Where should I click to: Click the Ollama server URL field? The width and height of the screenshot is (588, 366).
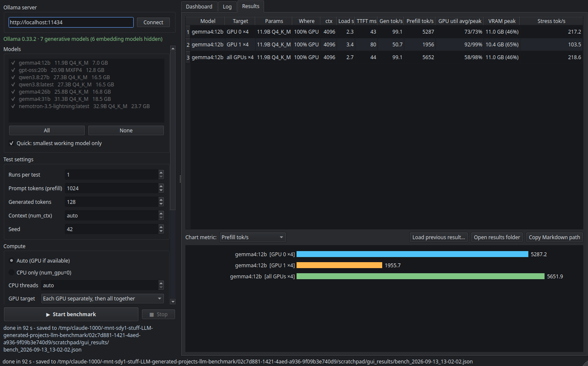coord(71,22)
